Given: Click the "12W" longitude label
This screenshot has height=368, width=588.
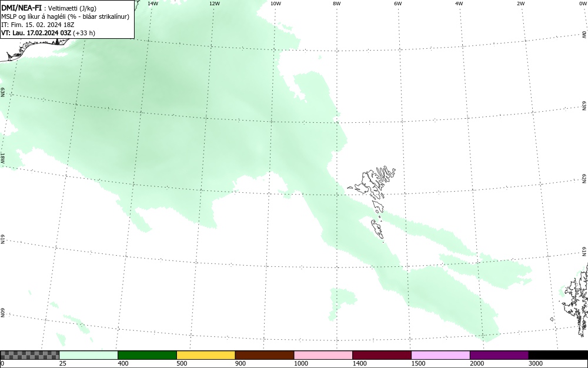Looking at the screenshot, I should pyautogui.click(x=215, y=4).
